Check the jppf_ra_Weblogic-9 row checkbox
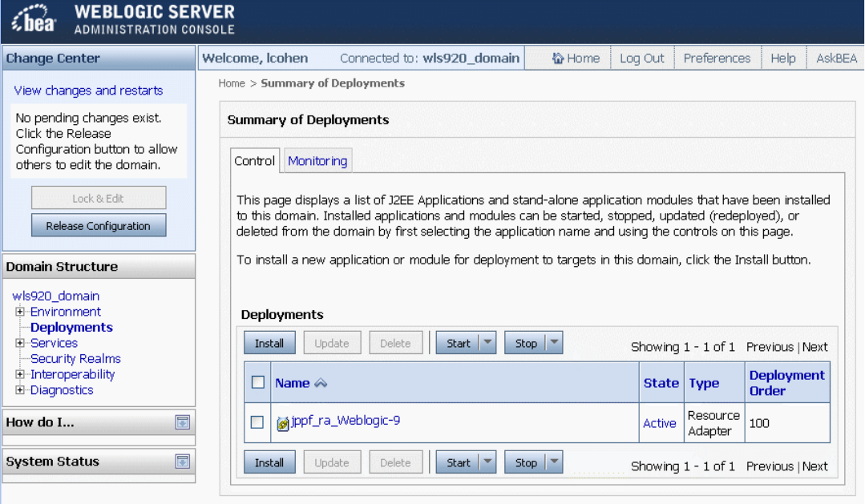 coord(257,422)
